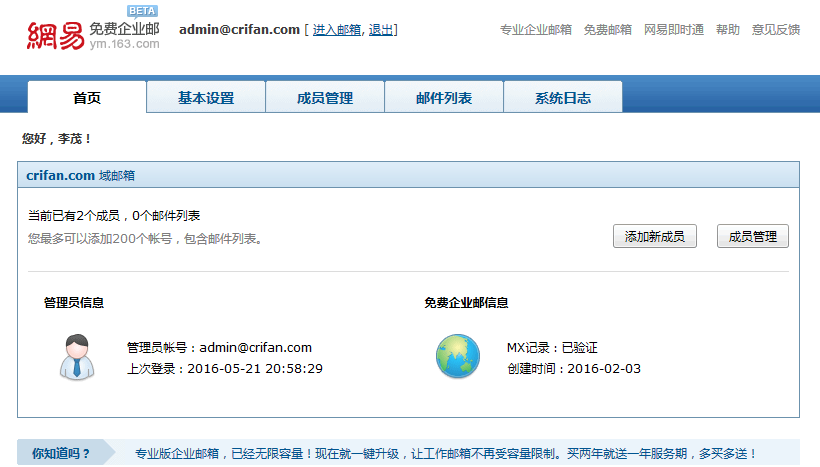Click the 添加新成员 button
Image resolution: width=820 pixels, height=467 pixels.
655,236
